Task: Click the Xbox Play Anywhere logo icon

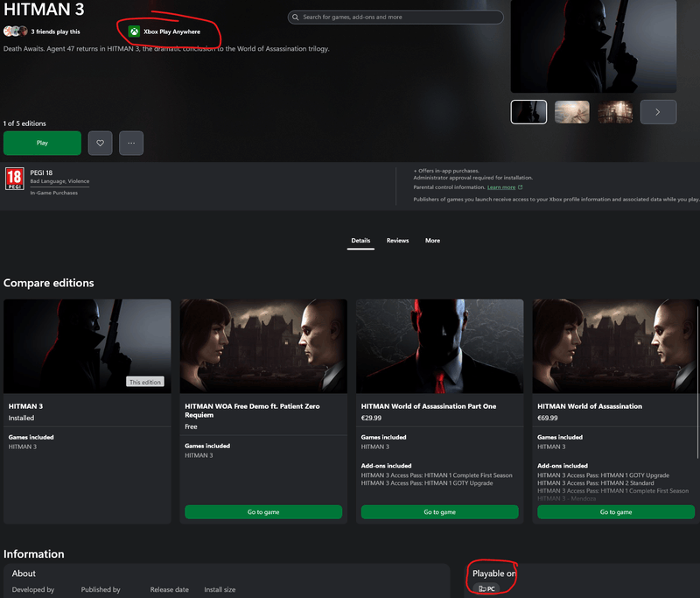Action: tap(134, 32)
